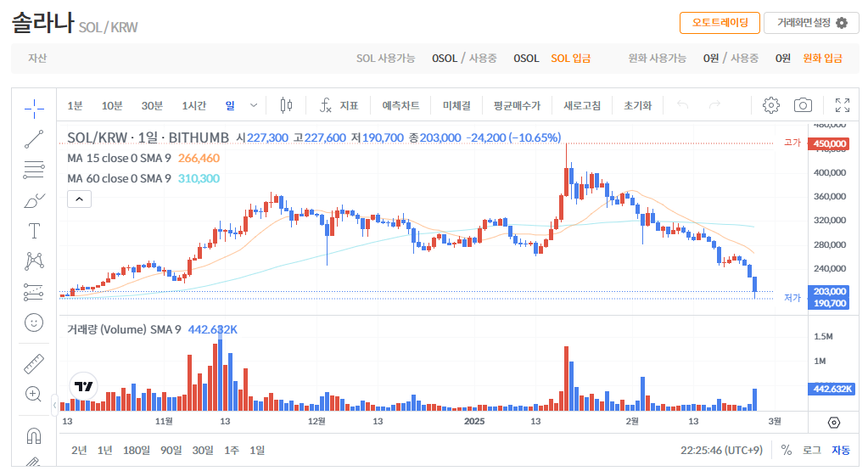Viewport: 868px width, 471px height.
Task: Expand the left drawing toolbar handle
Action: pos(55,405)
